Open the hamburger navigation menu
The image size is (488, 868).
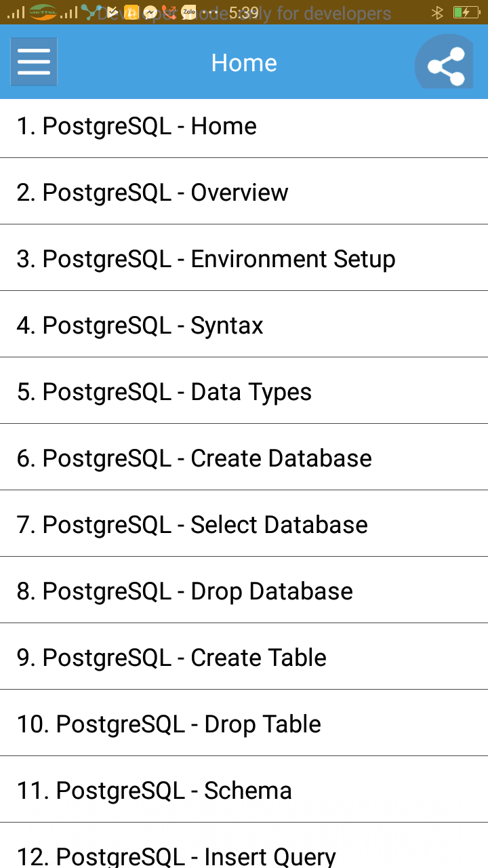pyautogui.click(x=34, y=62)
